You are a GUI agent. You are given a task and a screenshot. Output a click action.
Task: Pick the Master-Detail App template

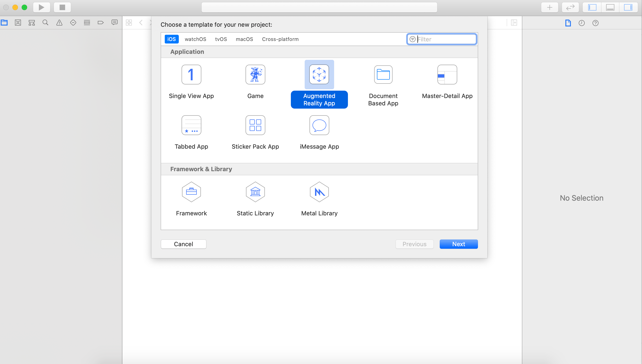click(447, 75)
